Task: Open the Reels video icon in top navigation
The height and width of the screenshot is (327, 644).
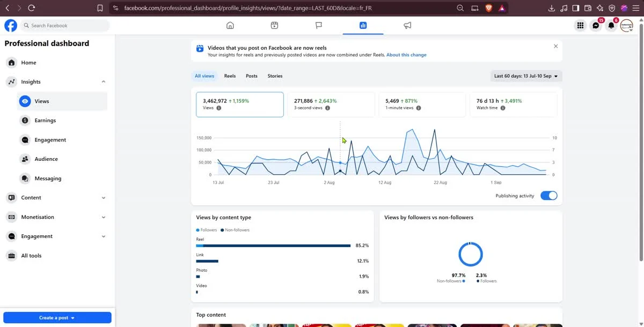Action: (274, 25)
